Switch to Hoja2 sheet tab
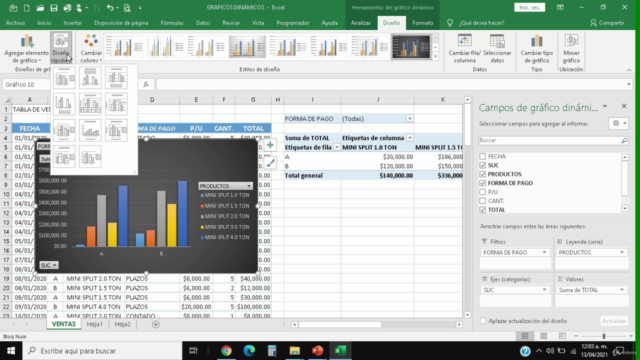The width and height of the screenshot is (640, 360). coord(122,324)
